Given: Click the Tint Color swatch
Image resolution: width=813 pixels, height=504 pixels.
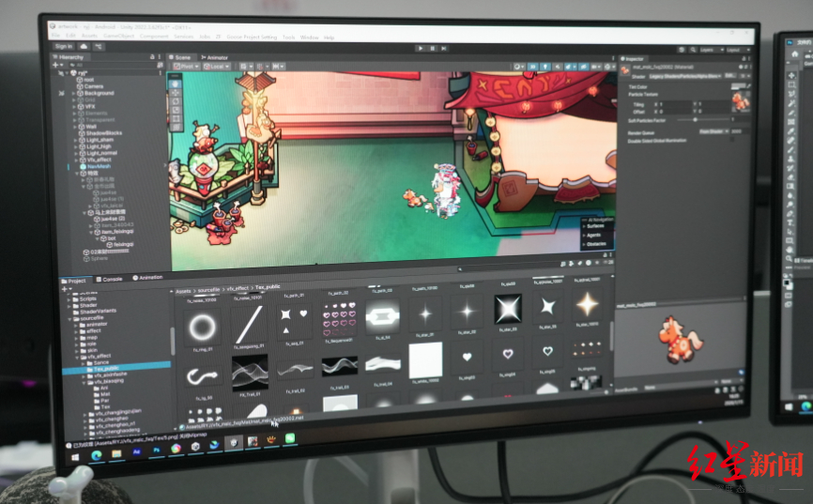Looking at the screenshot, I should tap(738, 86).
